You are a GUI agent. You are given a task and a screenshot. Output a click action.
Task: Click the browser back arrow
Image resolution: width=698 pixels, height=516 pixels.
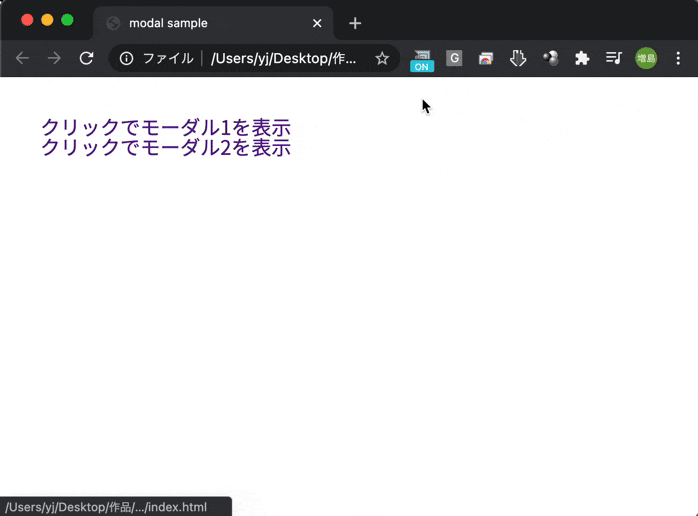coord(22,58)
